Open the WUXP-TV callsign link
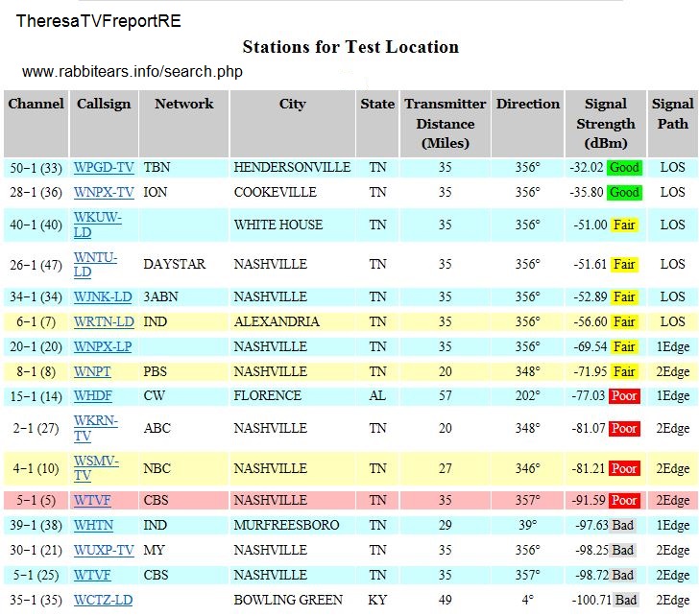Viewport: 699px width, 616px height. click(104, 551)
